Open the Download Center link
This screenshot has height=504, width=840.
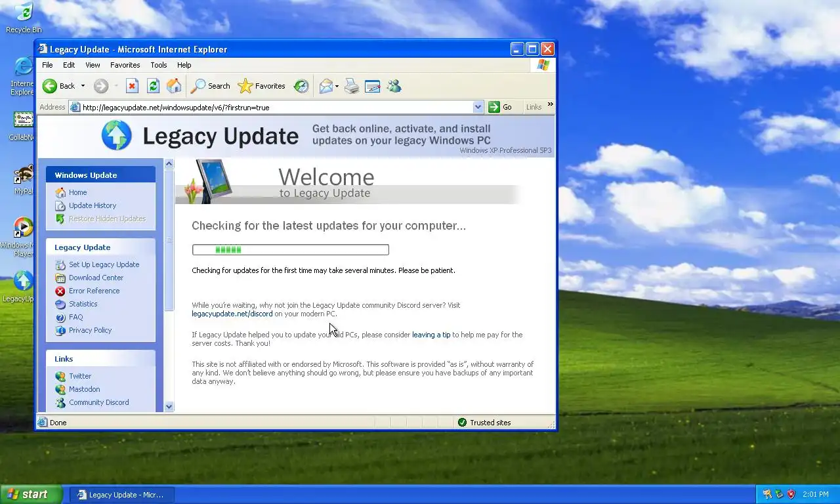(96, 278)
